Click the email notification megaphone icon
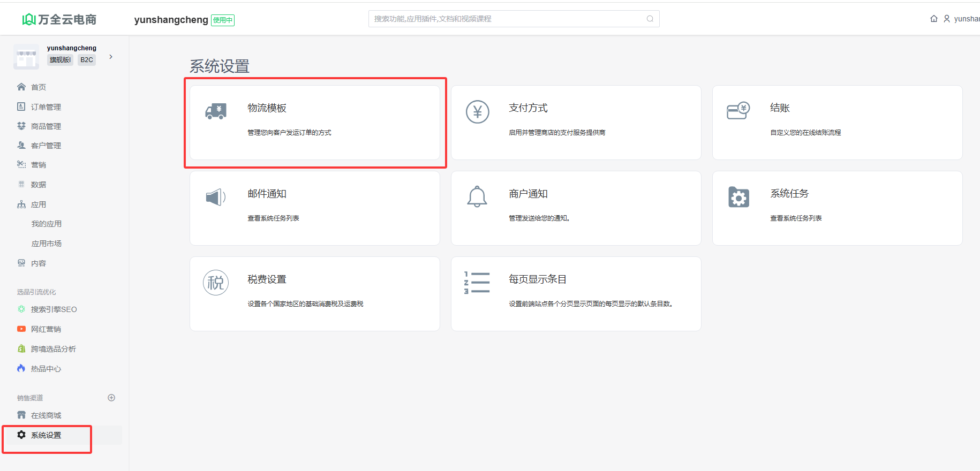This screenshot has height=471, width=980. point(216,197)
